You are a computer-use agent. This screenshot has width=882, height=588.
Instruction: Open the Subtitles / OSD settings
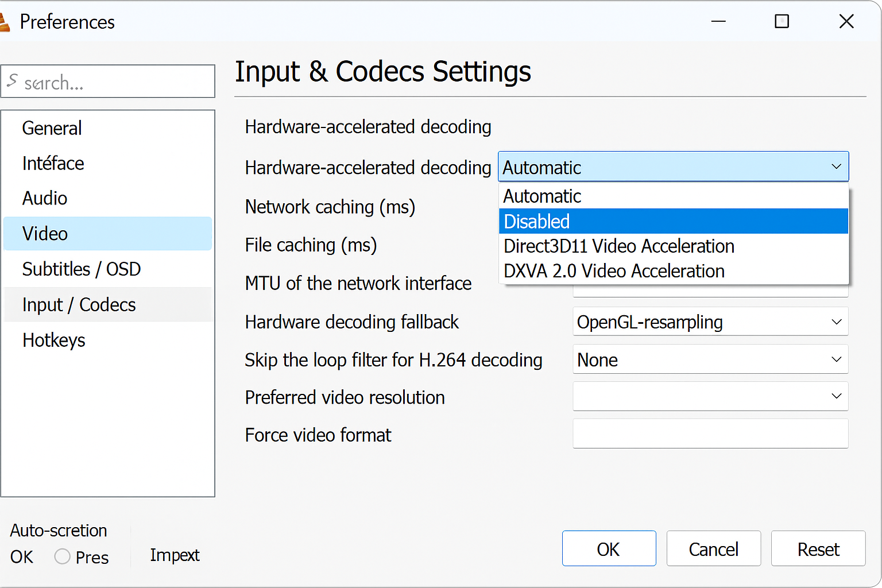click(81, 269)
